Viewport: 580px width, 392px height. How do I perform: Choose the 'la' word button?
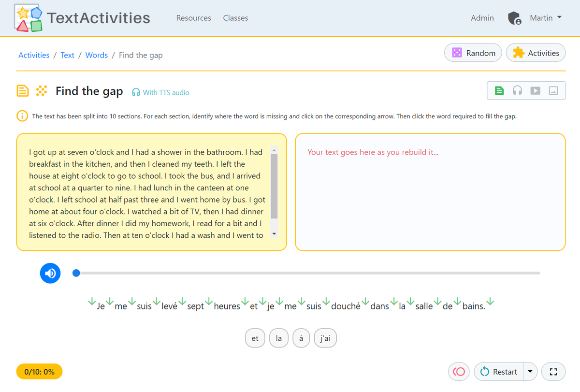tap(279, 338)
